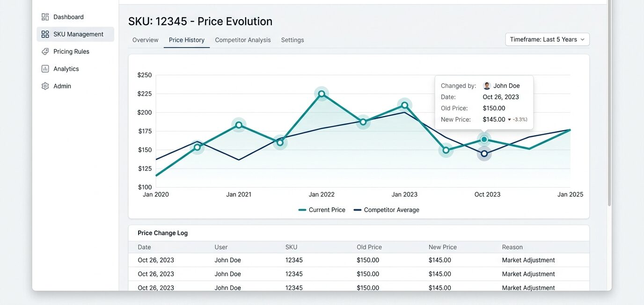Select the SKU Management grid icon
This screenshot has width=644, height=305.
click(45, 34)
